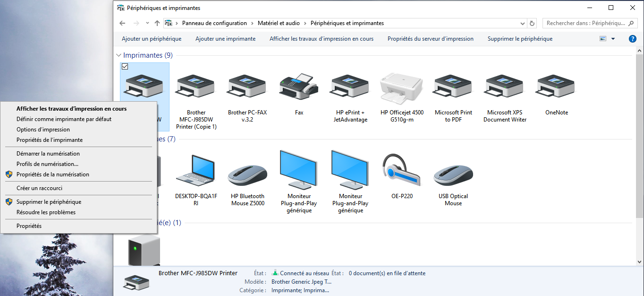Image resolution: width=644 pixels, height=296 pixels.
Task: Click Ajouter un périphérique in the toolbar
Action: coord(152,39)
